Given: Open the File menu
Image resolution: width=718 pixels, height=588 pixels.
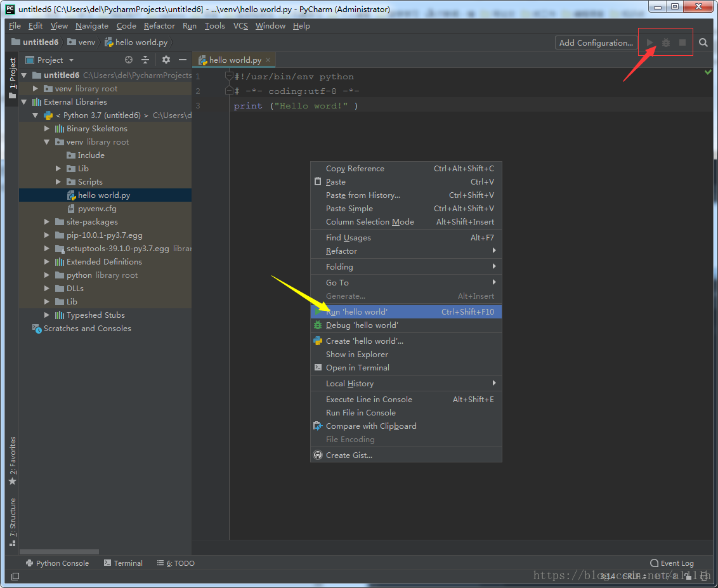Looking at the screenshot, I should coord(15,25).
